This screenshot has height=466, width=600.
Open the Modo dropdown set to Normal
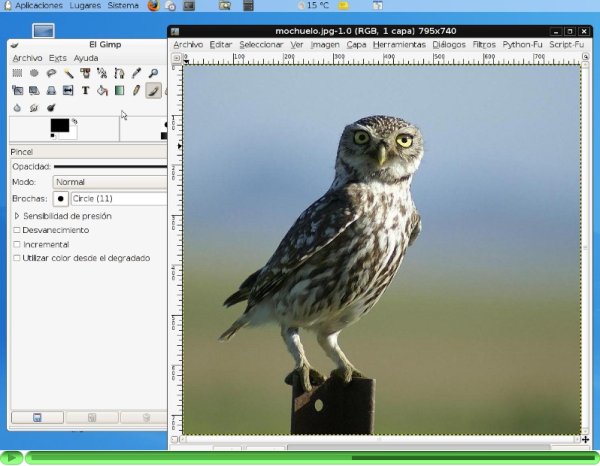click(x=110, y=182)
